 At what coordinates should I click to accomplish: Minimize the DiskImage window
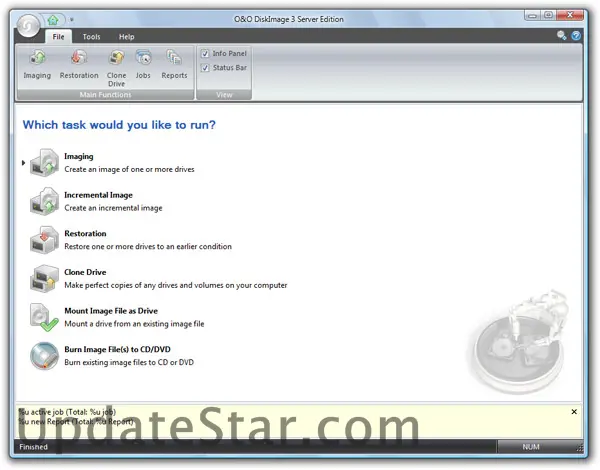532,15
